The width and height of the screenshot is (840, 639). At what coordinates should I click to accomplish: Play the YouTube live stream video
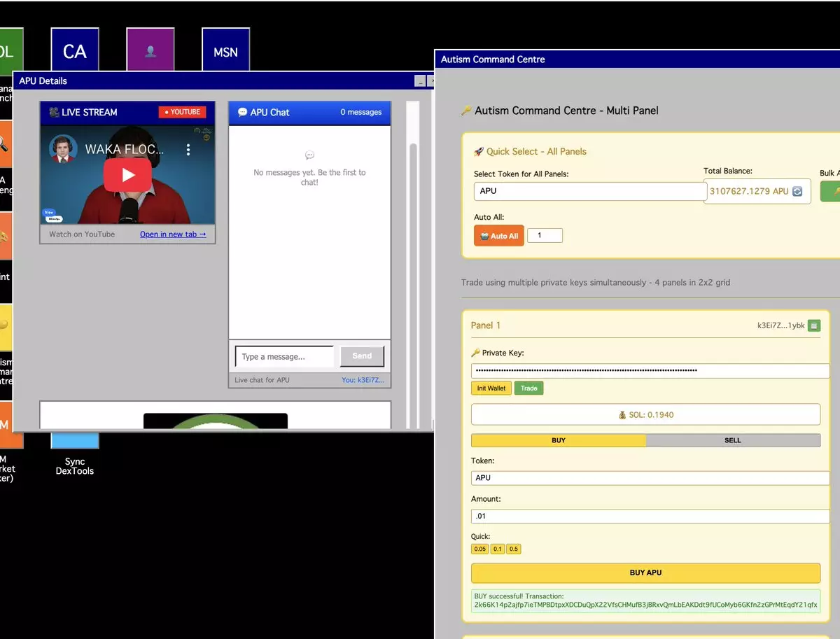tap(127, 175)
